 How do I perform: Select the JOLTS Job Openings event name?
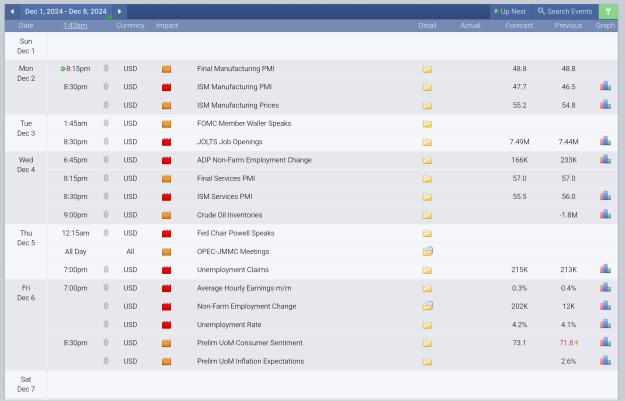(230, 142)
